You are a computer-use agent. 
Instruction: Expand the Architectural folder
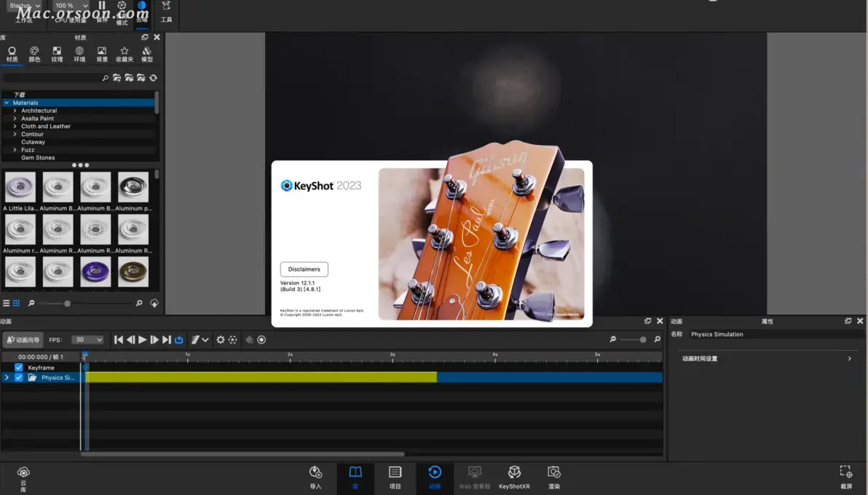point(15,111)
